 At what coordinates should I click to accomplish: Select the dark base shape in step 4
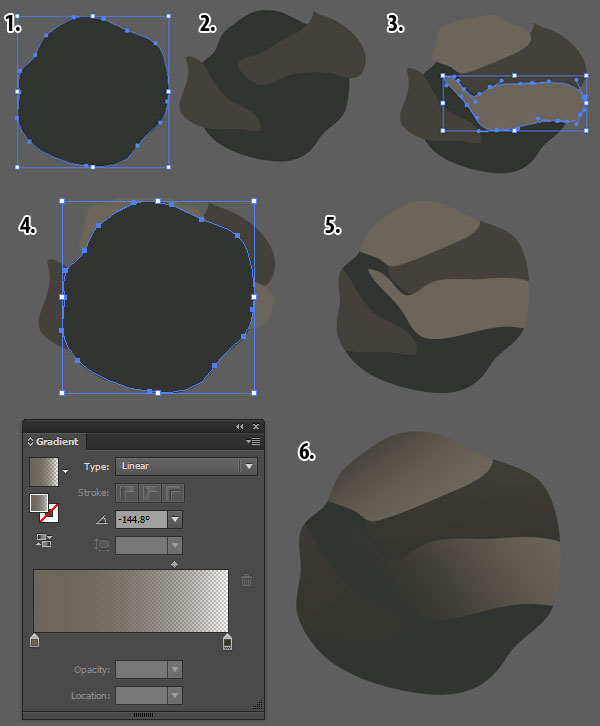tap(157, 297)
